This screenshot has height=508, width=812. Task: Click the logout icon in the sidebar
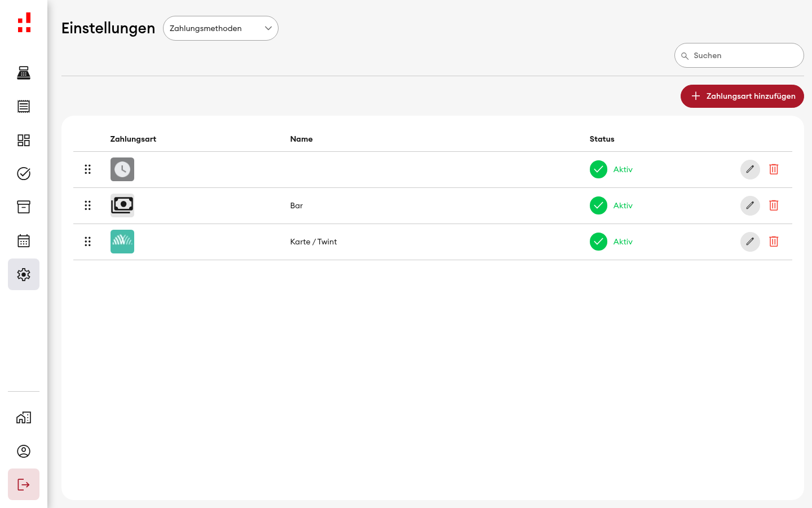click(24, 484)
